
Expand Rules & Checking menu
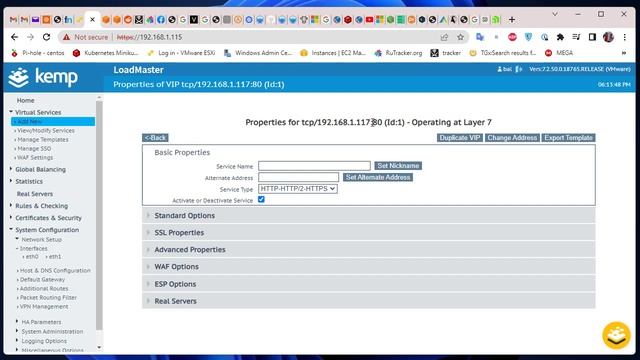42,206
